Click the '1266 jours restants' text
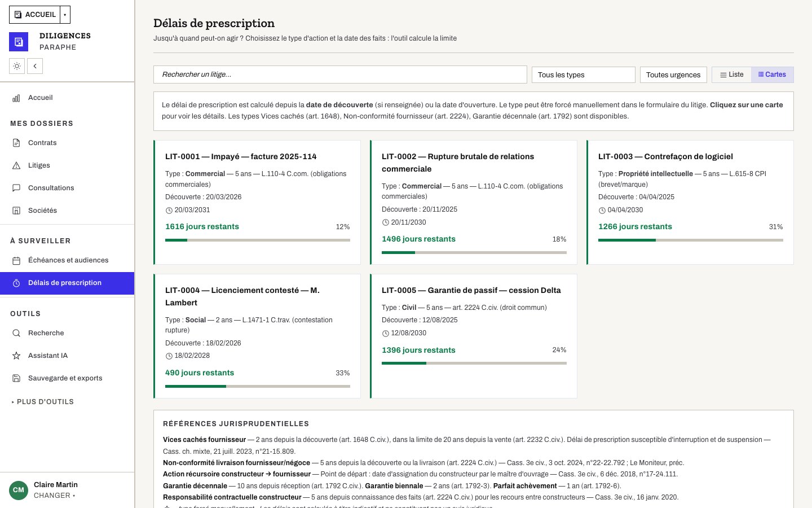Image resolution: width=812 pixels, height=508 pixels. (x=635, y=226)
